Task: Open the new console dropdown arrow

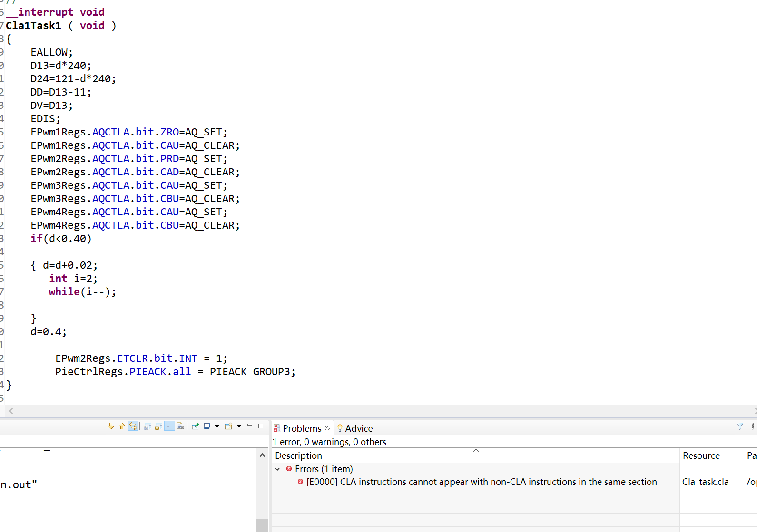Action: click(x=239, y=426)
